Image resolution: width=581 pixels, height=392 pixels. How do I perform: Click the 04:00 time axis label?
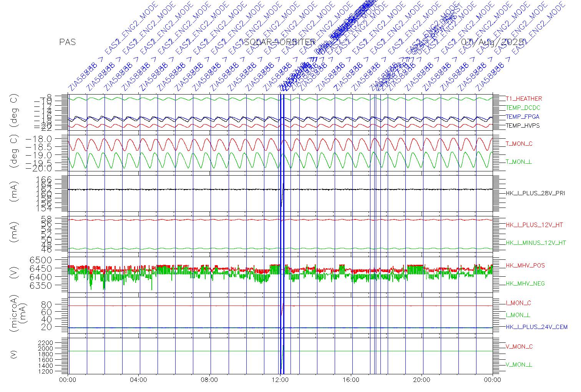(x=139, y=380)
